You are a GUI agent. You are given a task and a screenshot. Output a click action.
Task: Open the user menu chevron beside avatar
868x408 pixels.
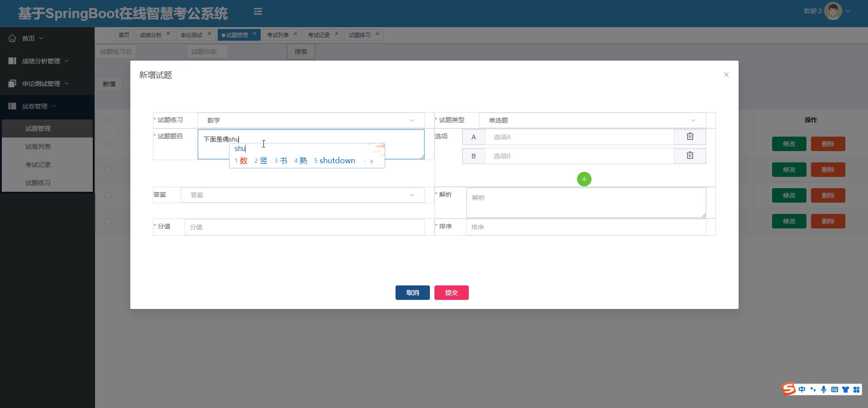[848, 11]
